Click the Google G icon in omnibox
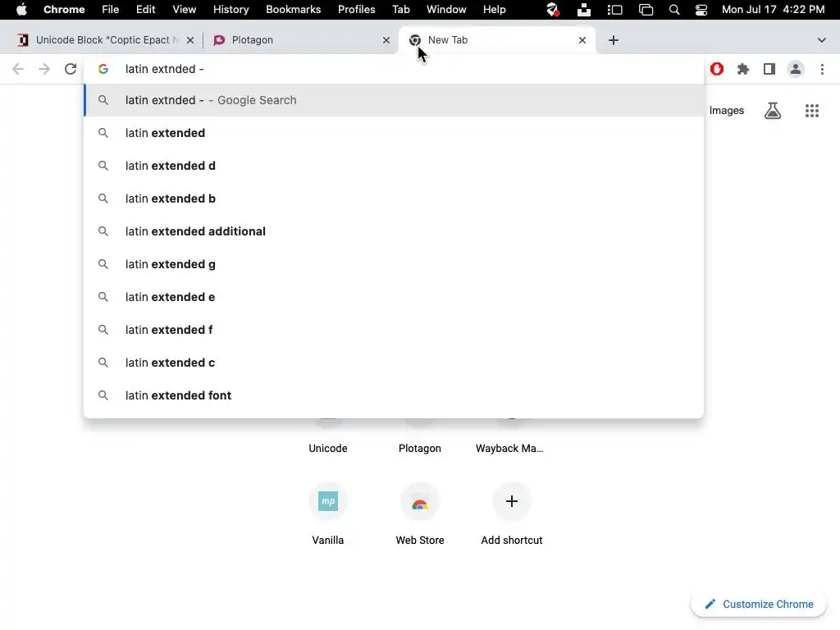 tap(103, 69)
